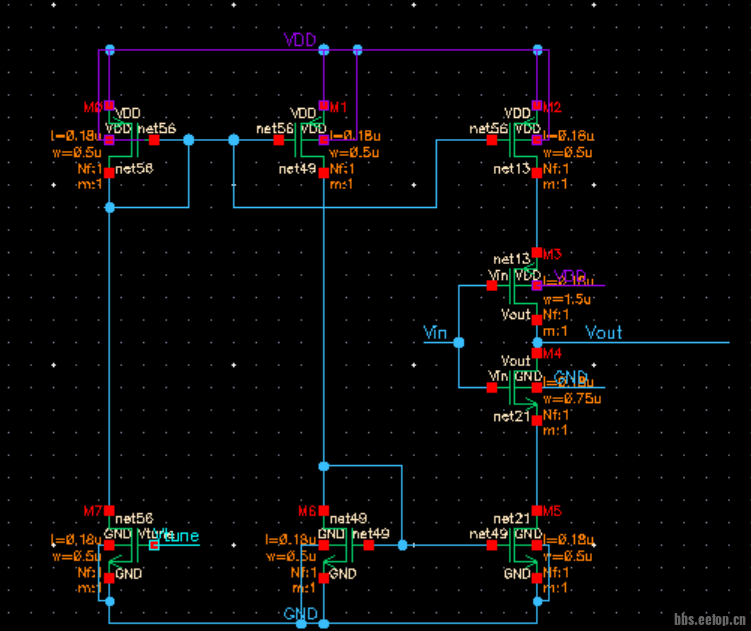Image resolution: width=751 pixels, height=631 pixels.
Task: Select the M4 instance name label
Action: pos(552,354)
